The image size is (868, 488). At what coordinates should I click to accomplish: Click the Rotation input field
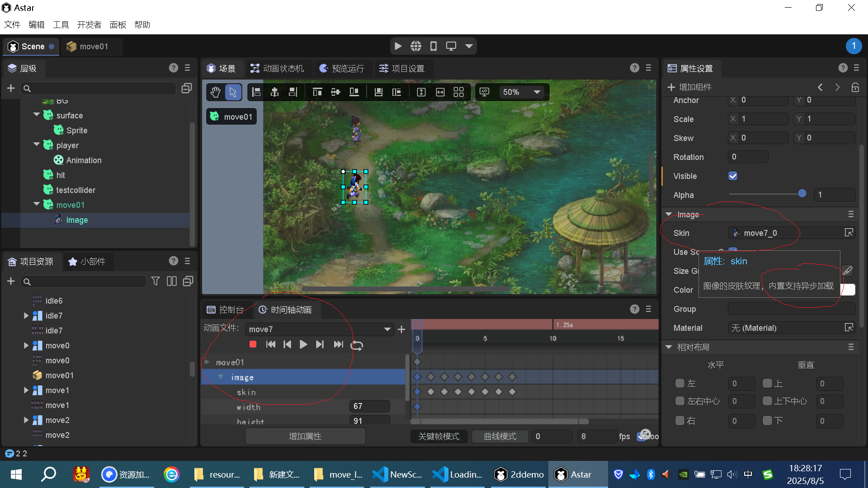click(x=748, y=157)
